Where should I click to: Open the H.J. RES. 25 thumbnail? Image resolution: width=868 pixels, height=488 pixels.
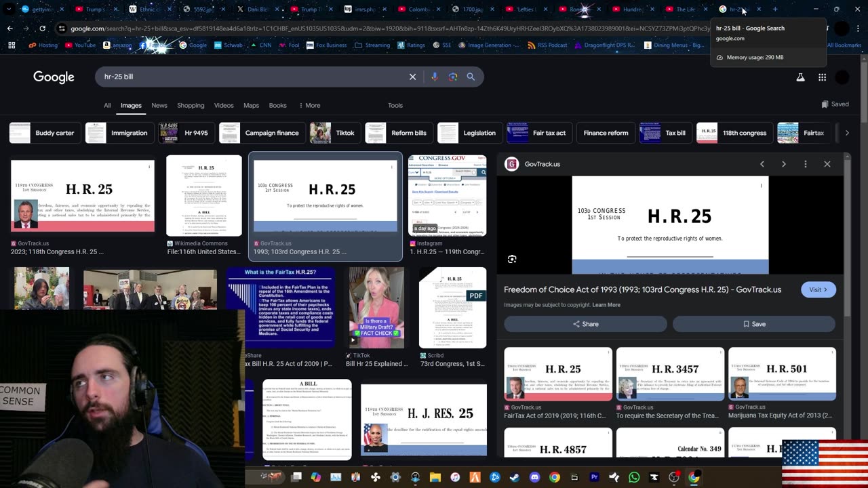click(x=424, y=420)
